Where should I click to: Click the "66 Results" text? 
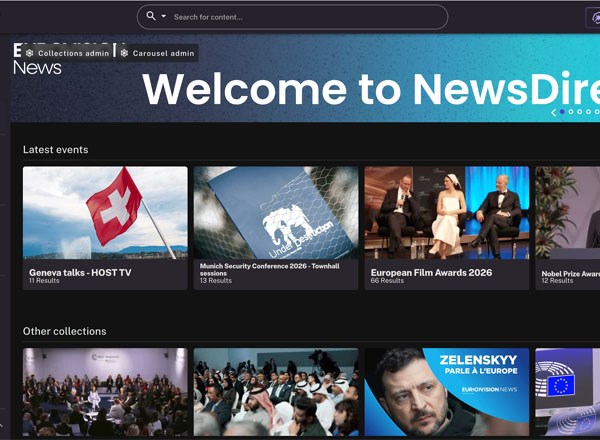(x=387, y=280)
